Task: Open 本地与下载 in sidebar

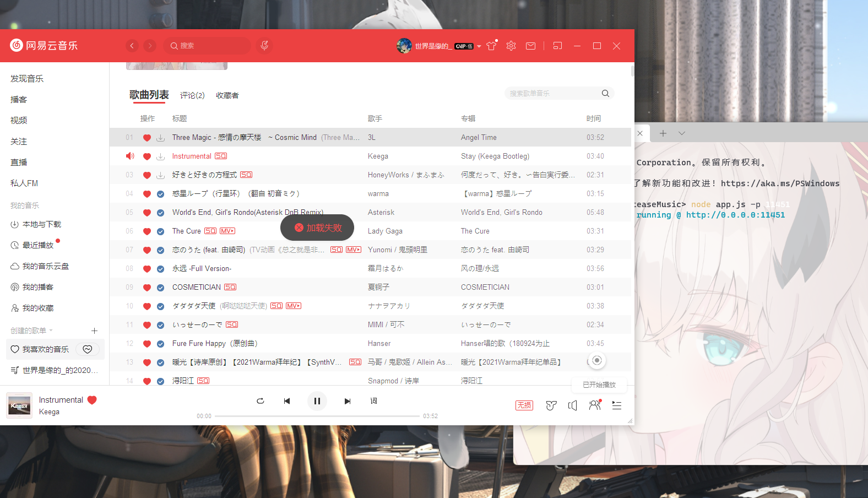Action: 36,224
